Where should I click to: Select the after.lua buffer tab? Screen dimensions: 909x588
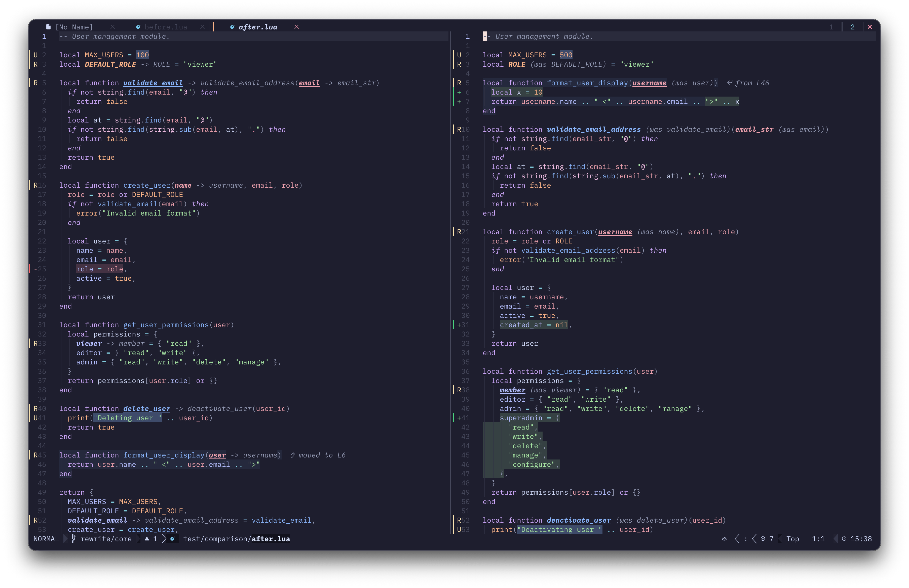[x=258, y=27]
